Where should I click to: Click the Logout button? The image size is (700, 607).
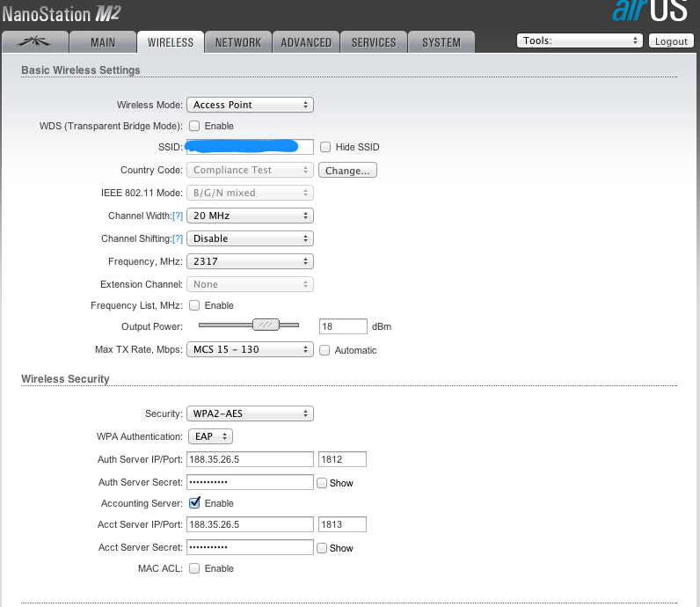click(671, 41)
